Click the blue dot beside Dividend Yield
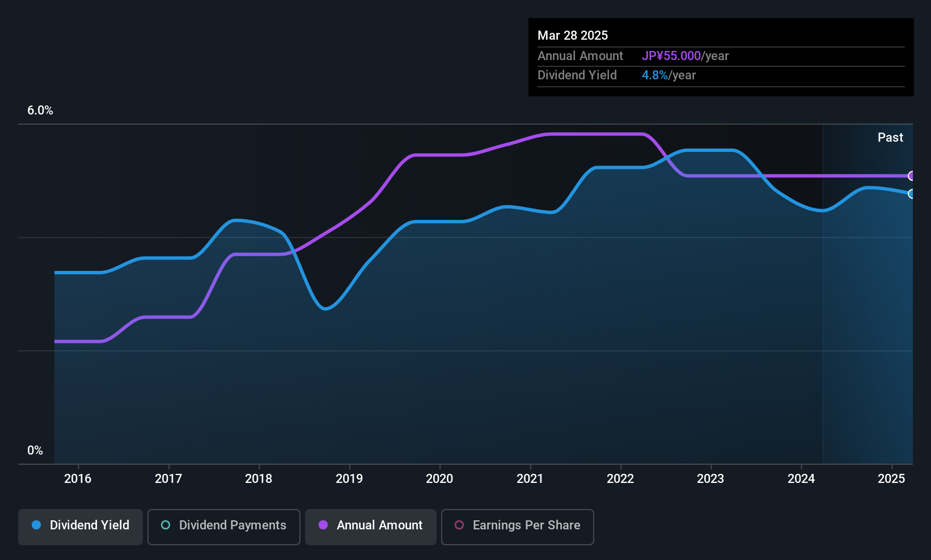Image resolution: width=931 pixels, height=560 pixels. (x=36, y=525)
